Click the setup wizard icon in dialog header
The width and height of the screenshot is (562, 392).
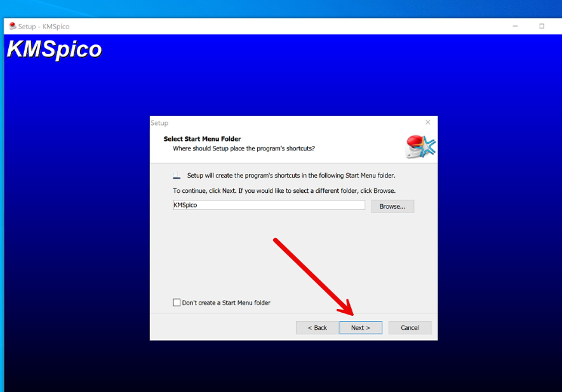click(x=420, y=146)
